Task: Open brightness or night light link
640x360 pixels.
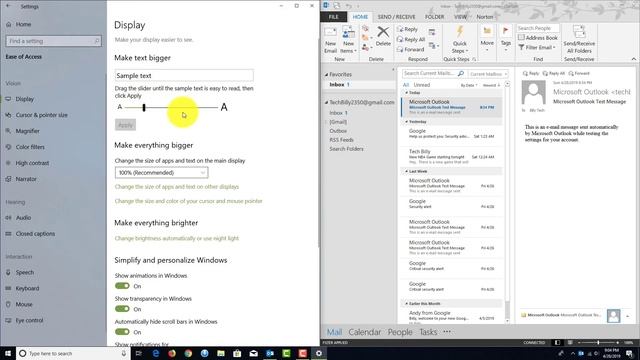Action: click(177, 238)
